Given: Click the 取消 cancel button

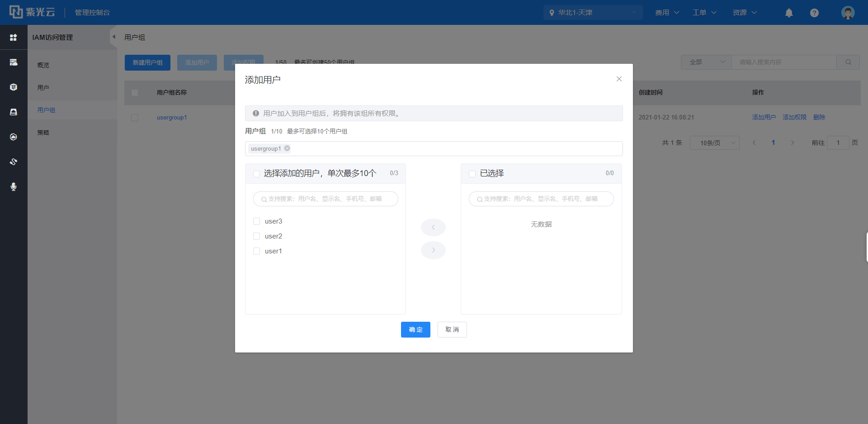Looking at the screenshot, I should pos(452,329).
